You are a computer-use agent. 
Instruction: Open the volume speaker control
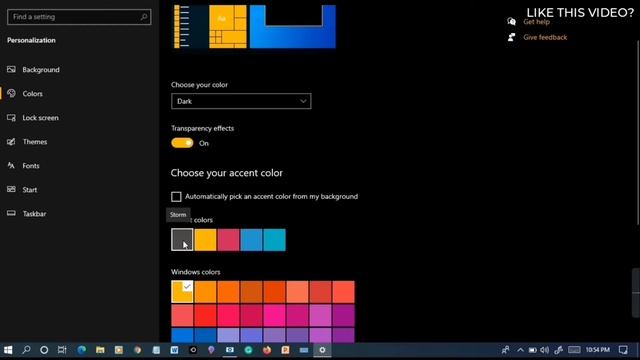pyautogui.click(x=545, y=350)
